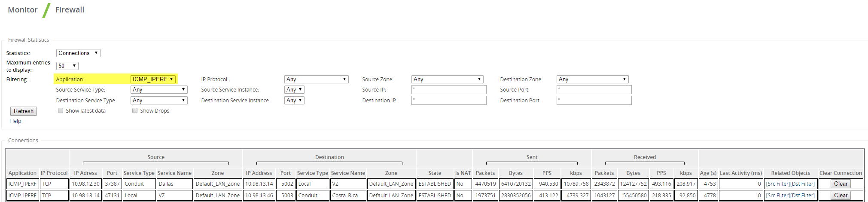Click [Src Filter] in the Costa_Rica row
Image resolution: width=868 pixels, height=202 pixels.
(x=778, y=196)
